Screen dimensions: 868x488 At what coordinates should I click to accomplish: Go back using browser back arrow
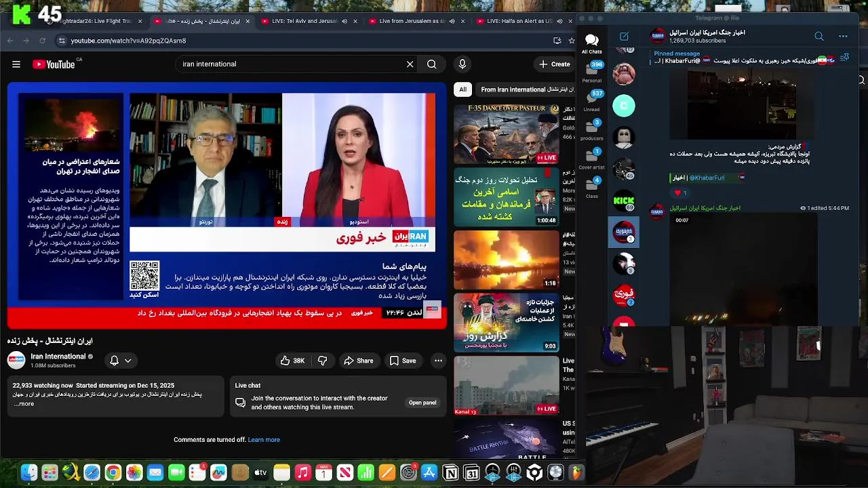pos(10,41)
